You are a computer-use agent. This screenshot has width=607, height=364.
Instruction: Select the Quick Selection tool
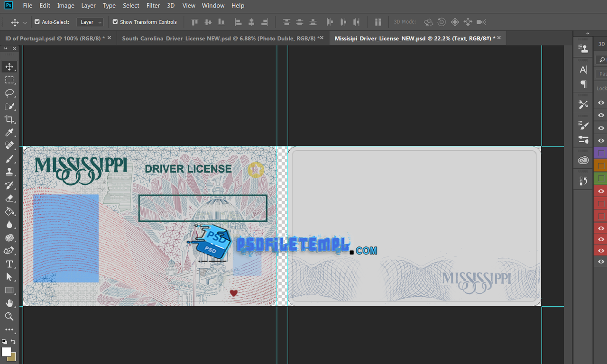pos(9,106)
